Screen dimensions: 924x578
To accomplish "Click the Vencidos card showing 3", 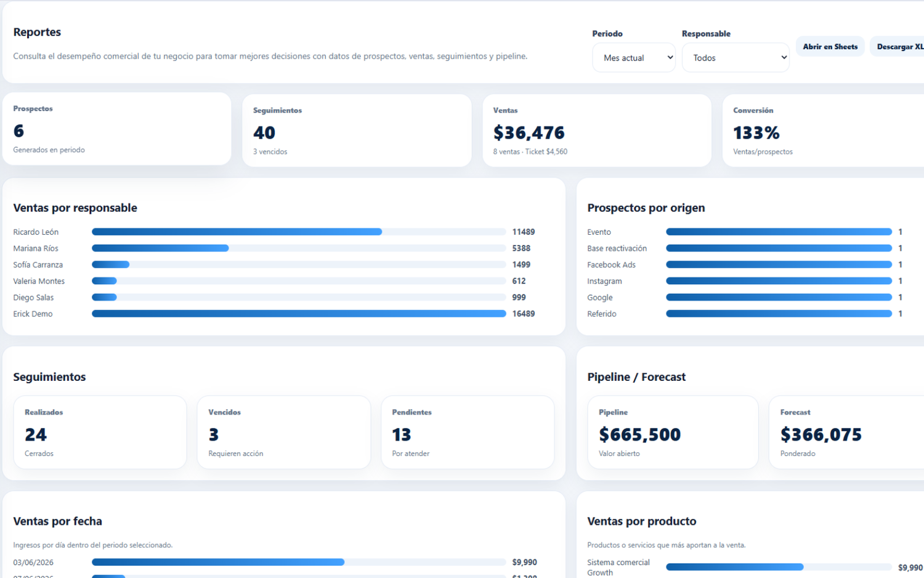I will (284, 432).
